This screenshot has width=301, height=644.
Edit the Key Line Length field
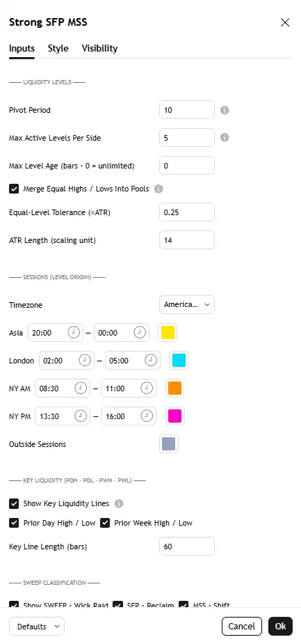click(187, 547)
